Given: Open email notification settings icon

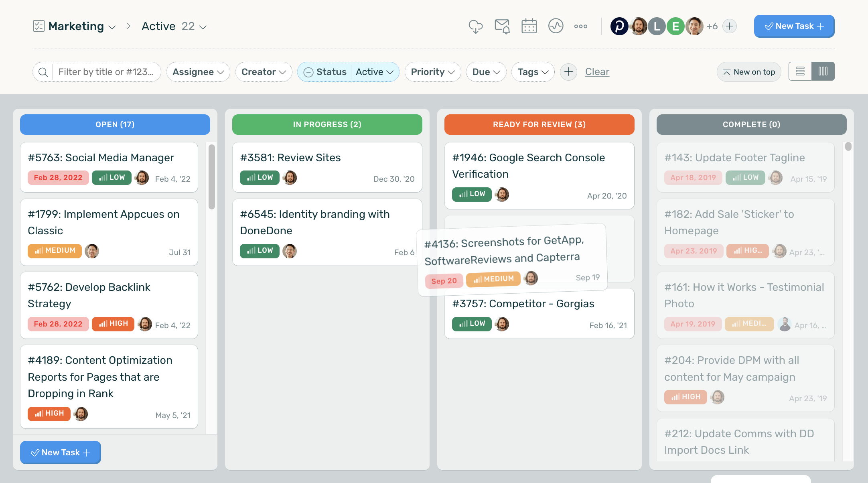Looking at the screenshot, I should coord(502,26).
